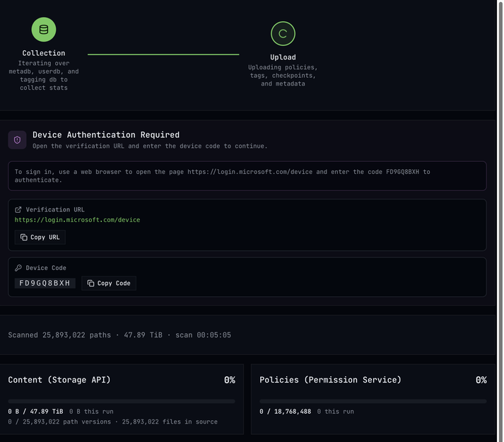Click the external-link icon next to Verification URL
This screenshot has height=442, width=504.
(x=18, y=210)
